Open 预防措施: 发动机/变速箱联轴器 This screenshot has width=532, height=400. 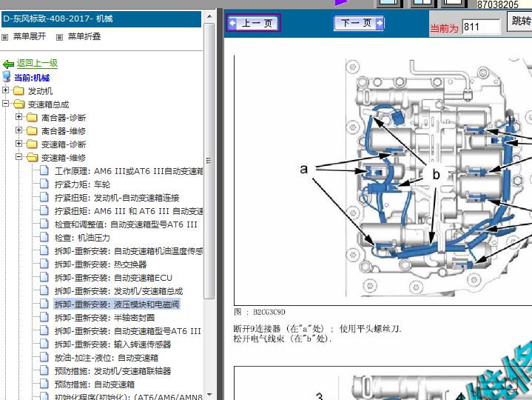coord(112,371)
